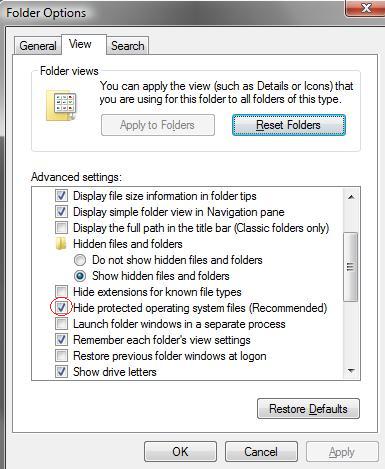Switch to the General tab
Screen dimensions: 385x469
coord(38,46)
